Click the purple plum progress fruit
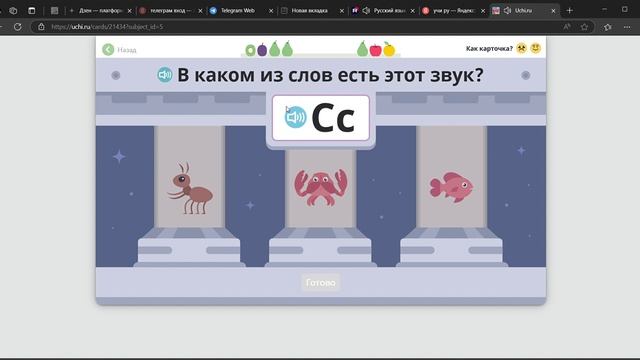 pyautogui.click(x=262, y=49)
